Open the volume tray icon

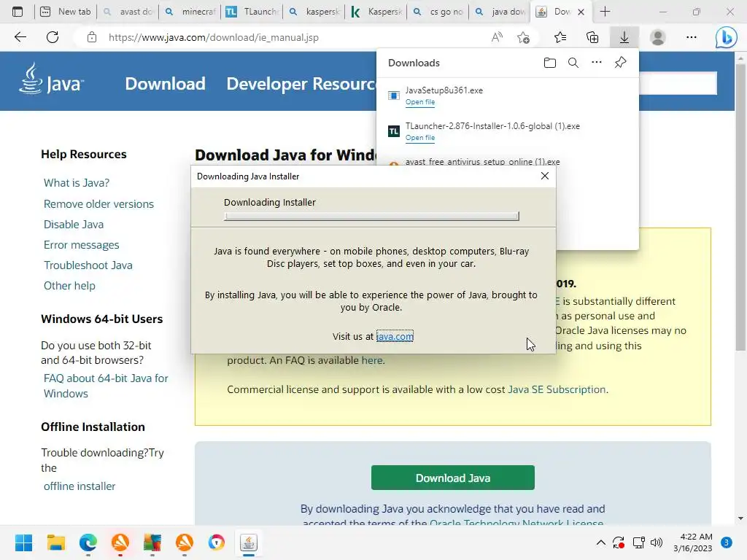(657, 542)
